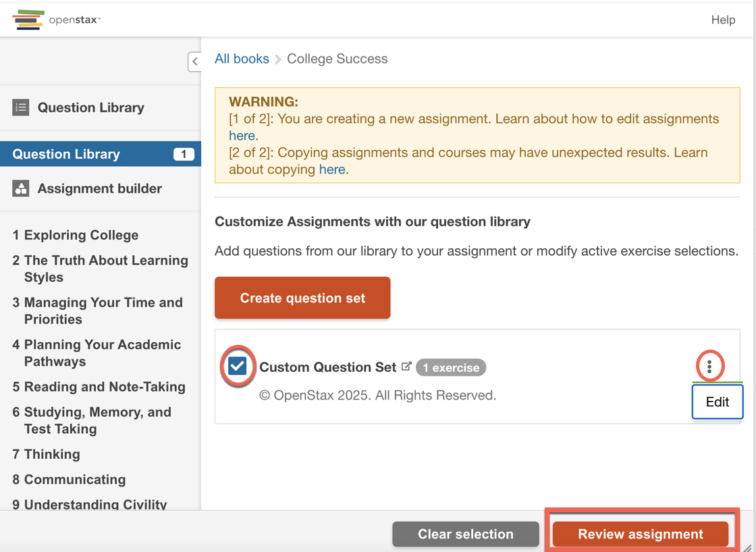Open chapter 9 Understanding Civility
This screenshot has height=552, width=756.
pyautogui.click(x=90, y=504)
